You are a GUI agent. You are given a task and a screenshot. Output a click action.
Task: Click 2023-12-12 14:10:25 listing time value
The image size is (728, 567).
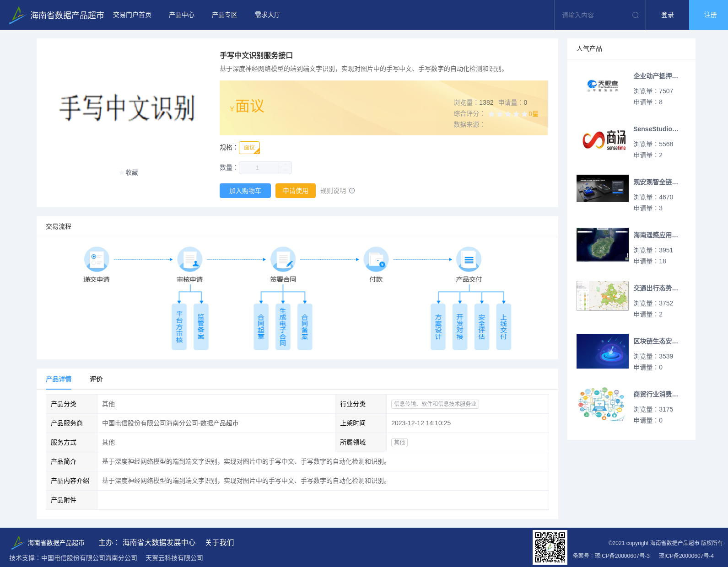click(x=421, y=423)
